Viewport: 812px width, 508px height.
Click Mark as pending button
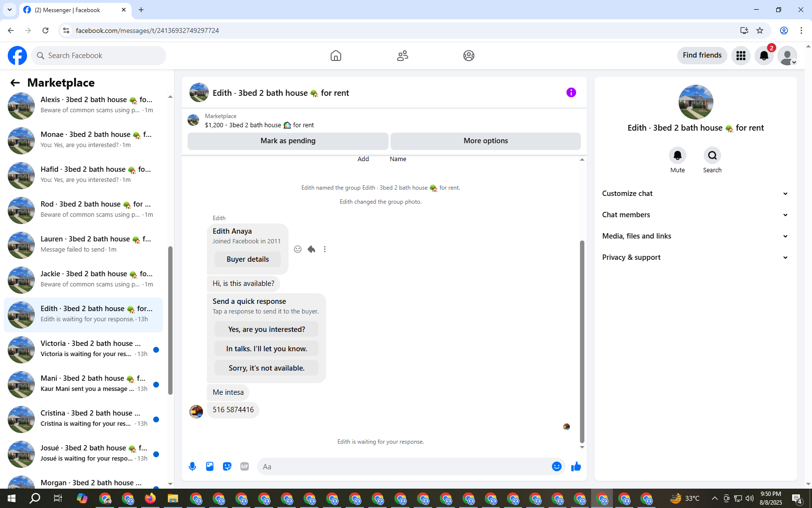pyautogui.click(x=288, y=141)
